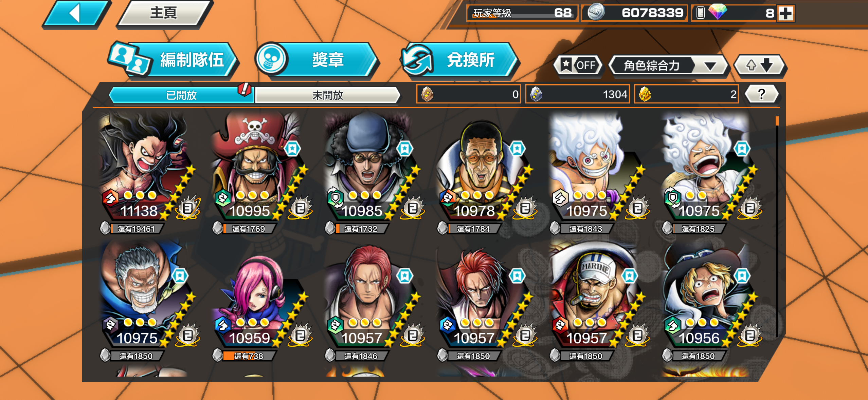Open the dropdown triangle next to 角色綜合力
Viewport: 868px width, 400px height.
(x=710, y=65)
